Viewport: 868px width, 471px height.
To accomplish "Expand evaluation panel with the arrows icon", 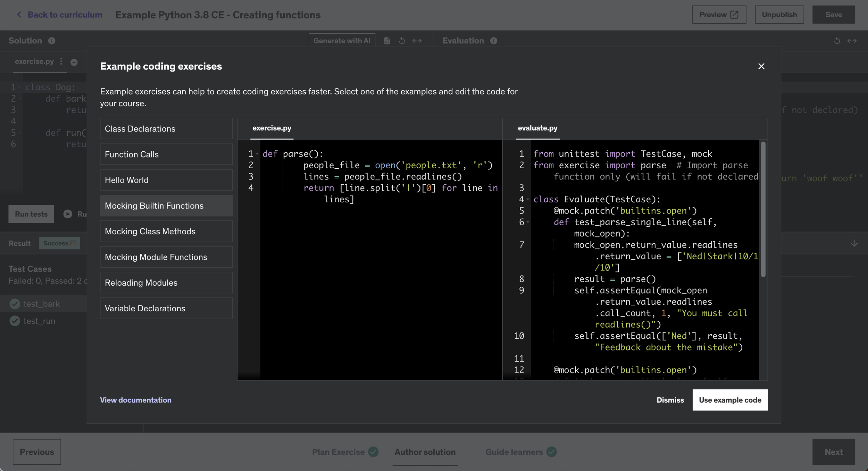I will tap(852, 41).
